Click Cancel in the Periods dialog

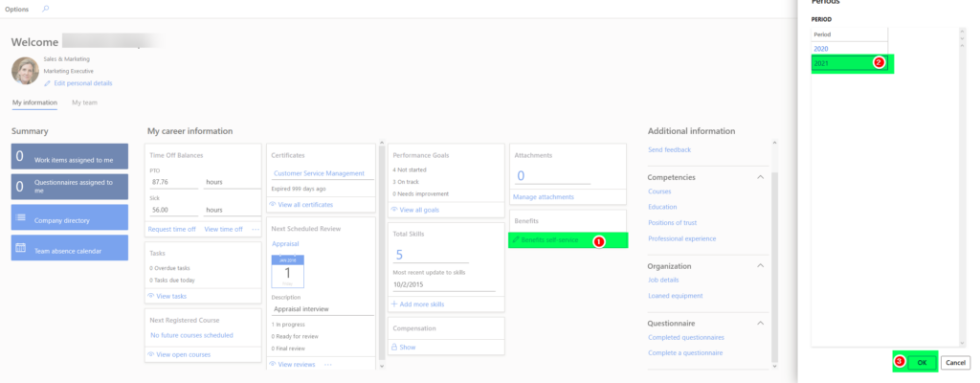(955, 362)
